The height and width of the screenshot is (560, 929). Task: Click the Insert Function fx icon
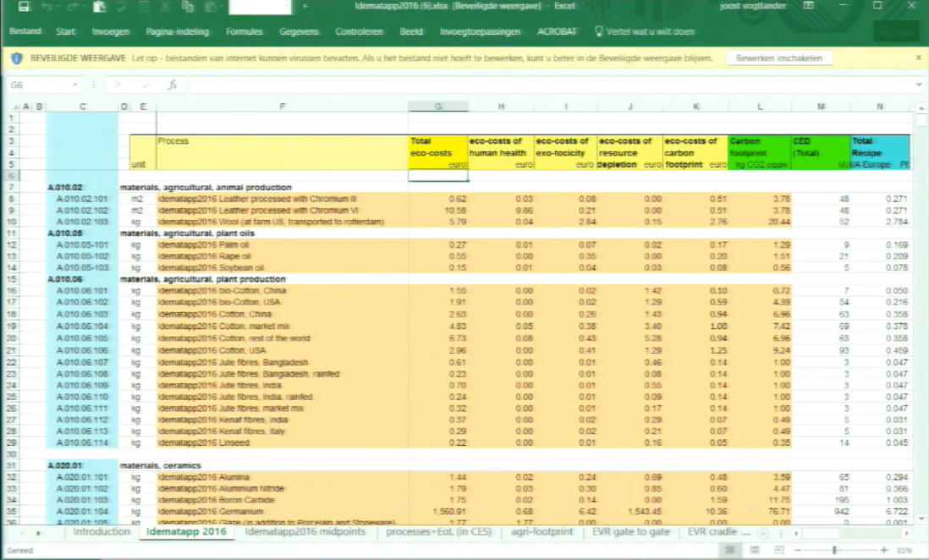click(173, 85)
